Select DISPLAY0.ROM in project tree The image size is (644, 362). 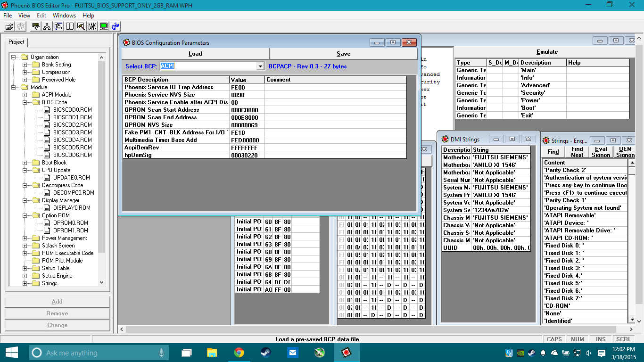[72, 208]
